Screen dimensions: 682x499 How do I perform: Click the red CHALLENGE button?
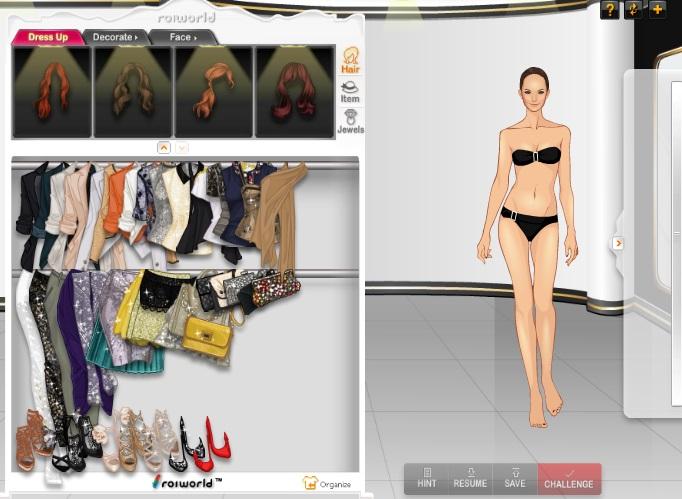(569, 479)
